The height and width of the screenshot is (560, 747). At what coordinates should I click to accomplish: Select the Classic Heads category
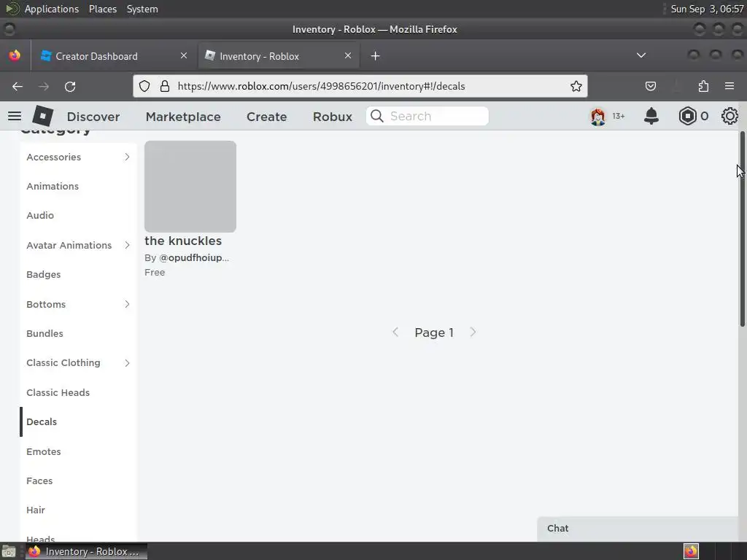[x=58, y=392]
